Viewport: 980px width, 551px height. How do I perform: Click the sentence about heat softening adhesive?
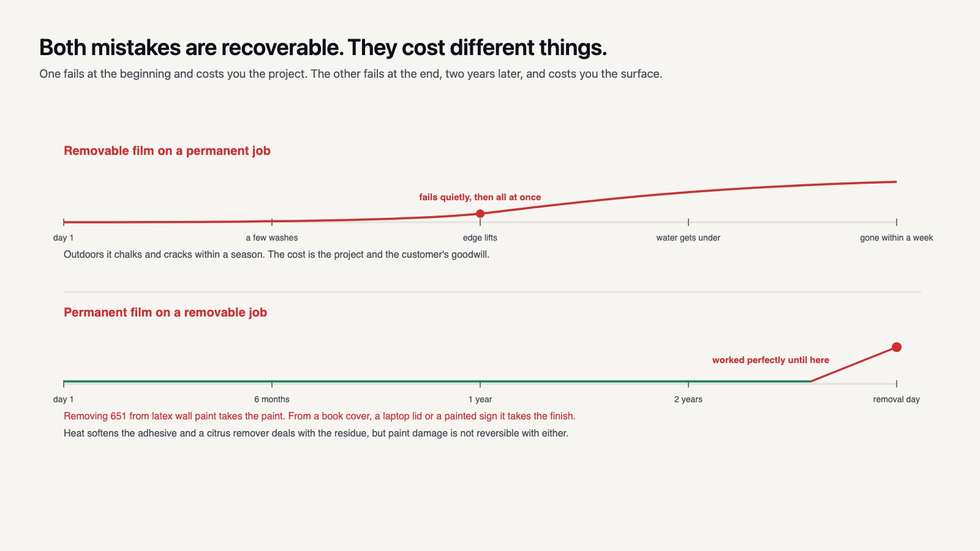[316, 433]
